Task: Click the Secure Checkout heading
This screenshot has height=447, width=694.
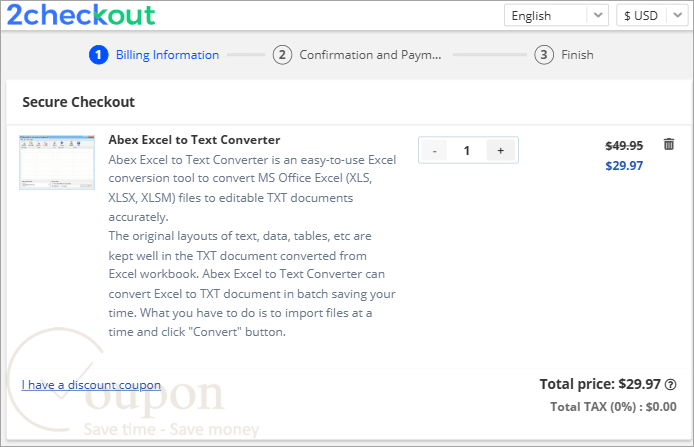Action: pos(78,102)
